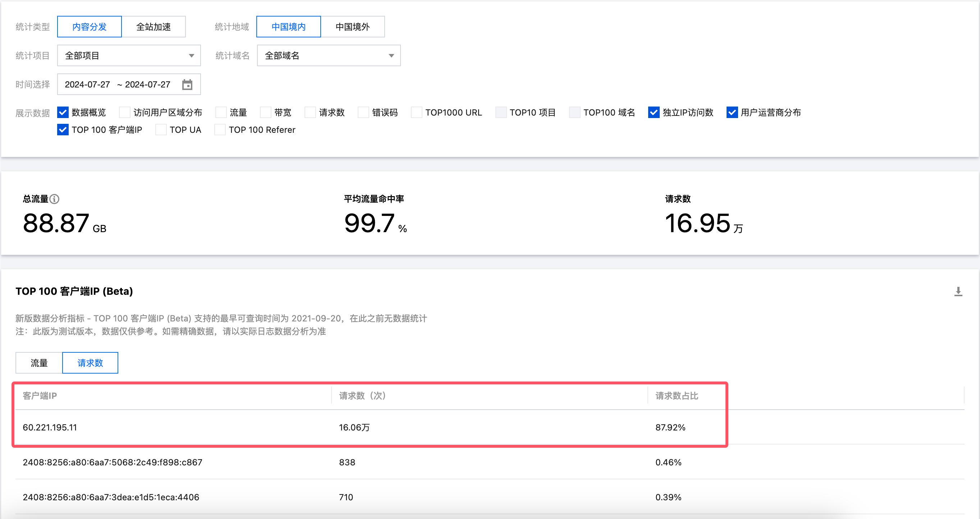The image size is (980, 519).
Task: Uncheck the 用户运营商分布 checkbox
Action: point(732,112)
